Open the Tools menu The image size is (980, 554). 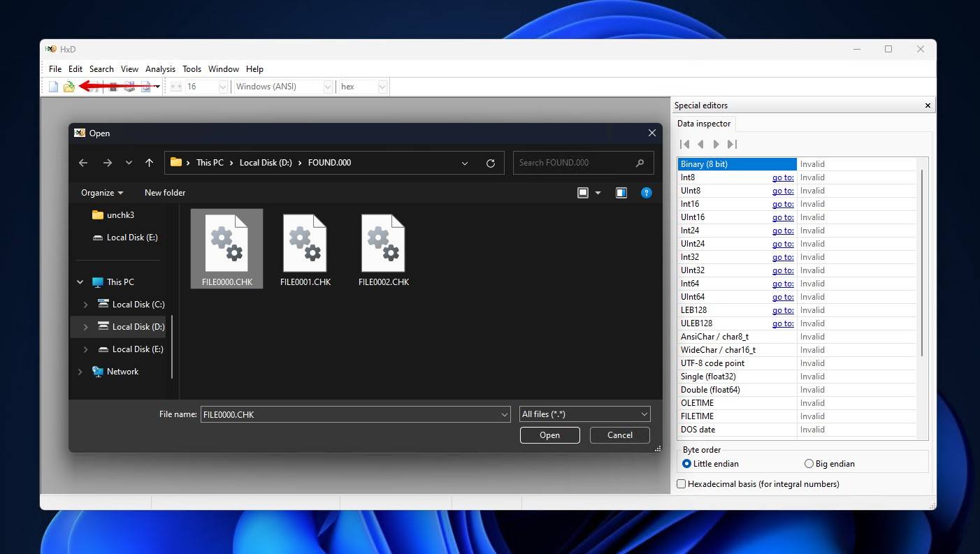click(192, 68)
